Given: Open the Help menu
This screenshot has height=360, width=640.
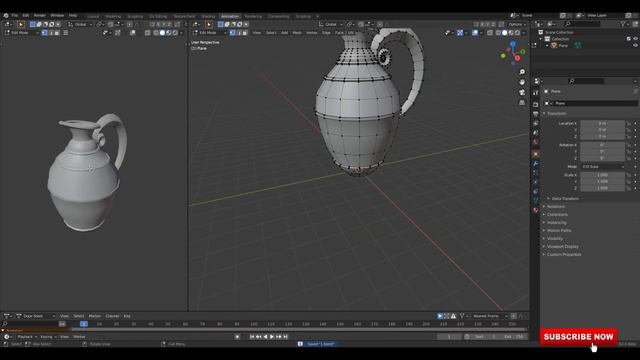Looking at the screenshot, I should [x=73, y=16].
